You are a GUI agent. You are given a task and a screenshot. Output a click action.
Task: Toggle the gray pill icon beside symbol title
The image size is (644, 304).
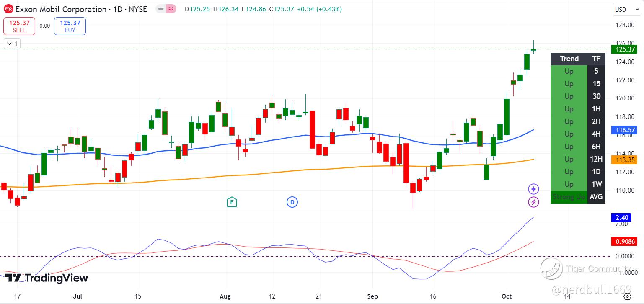(160, 9)
